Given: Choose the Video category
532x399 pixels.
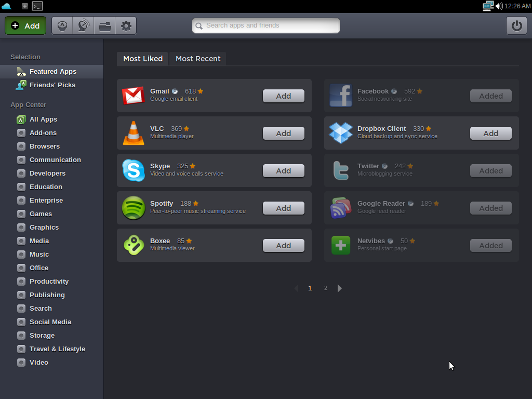Looking at the screenshot, I should (51, 362).
